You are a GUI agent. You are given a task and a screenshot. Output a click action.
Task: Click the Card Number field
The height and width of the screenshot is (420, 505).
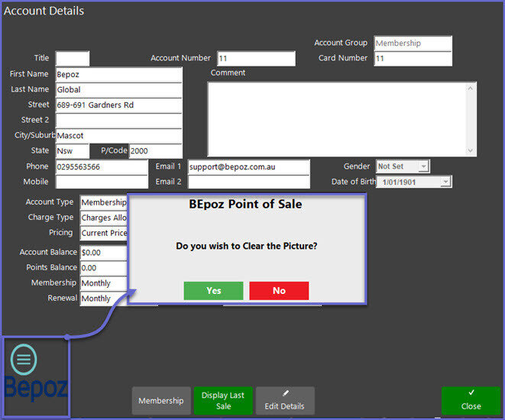click(413, 59)
